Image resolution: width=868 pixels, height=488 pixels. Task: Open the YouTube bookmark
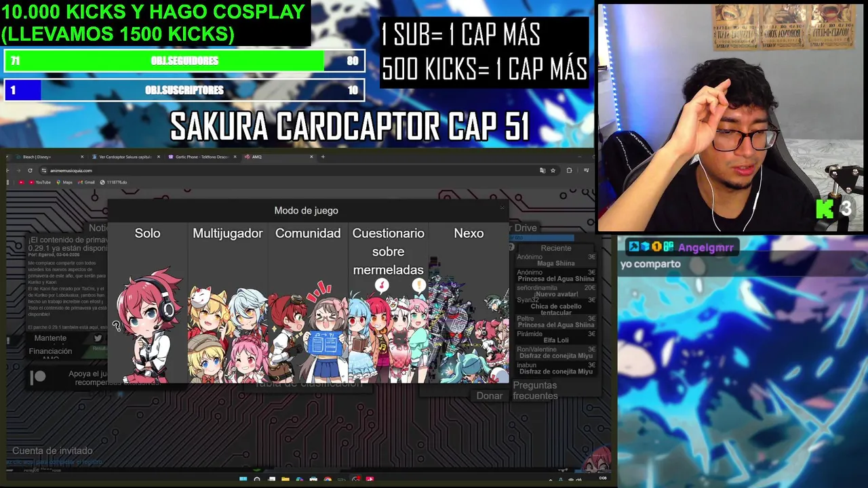click(x=40, y=182)
